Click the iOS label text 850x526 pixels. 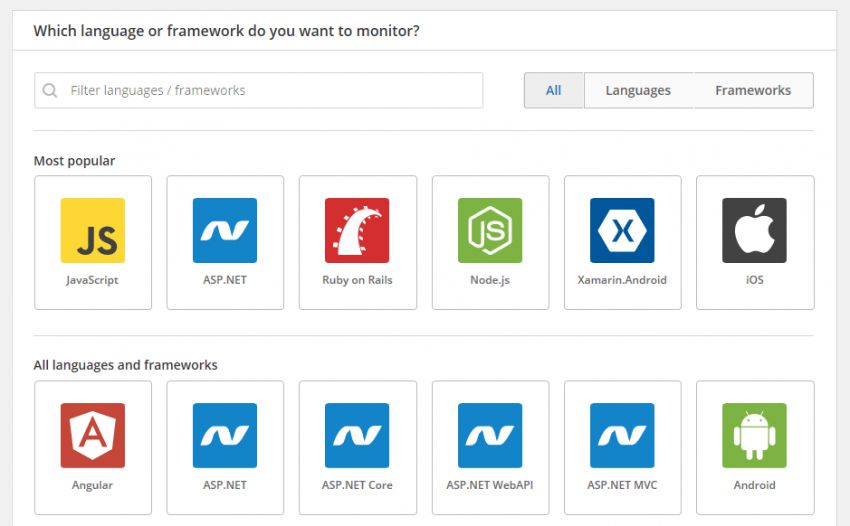[755, 280]
